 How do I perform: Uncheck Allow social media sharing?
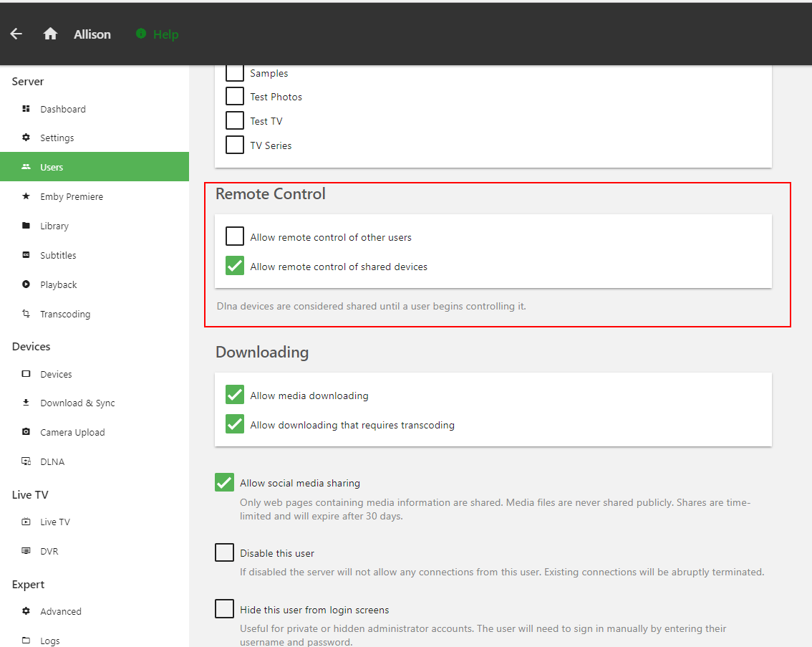[224, 482]
